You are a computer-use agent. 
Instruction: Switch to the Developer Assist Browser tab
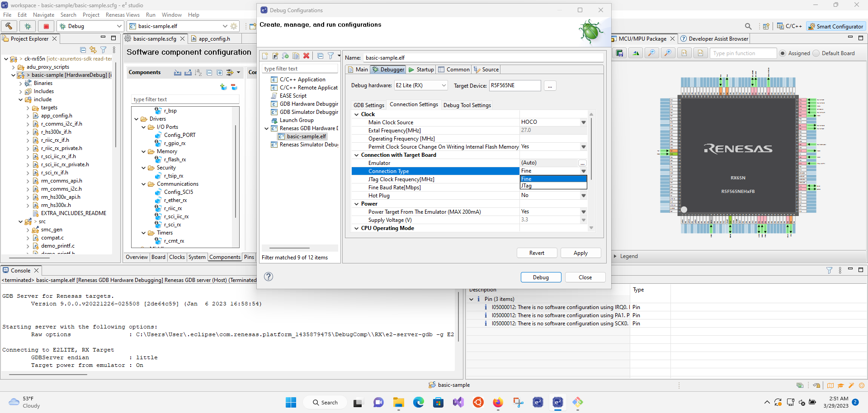coord(715,39)
